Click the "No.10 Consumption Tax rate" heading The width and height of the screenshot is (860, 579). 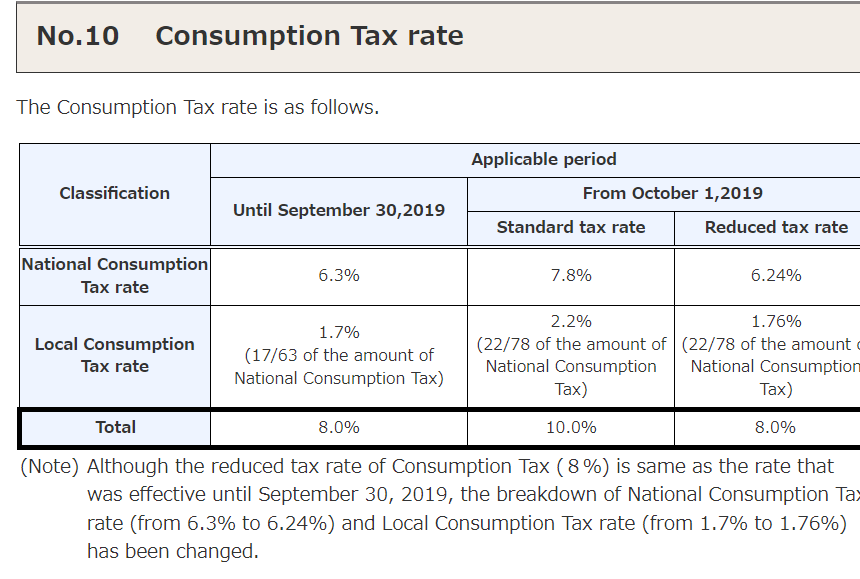(250, 36)
